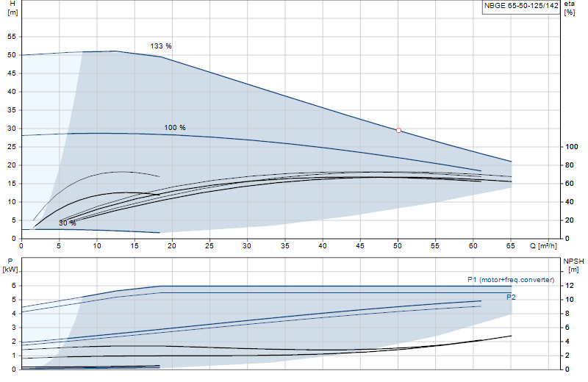
Task: Select the NBGE 65-50-125/142 pump label box
Action: pos(521,7)
